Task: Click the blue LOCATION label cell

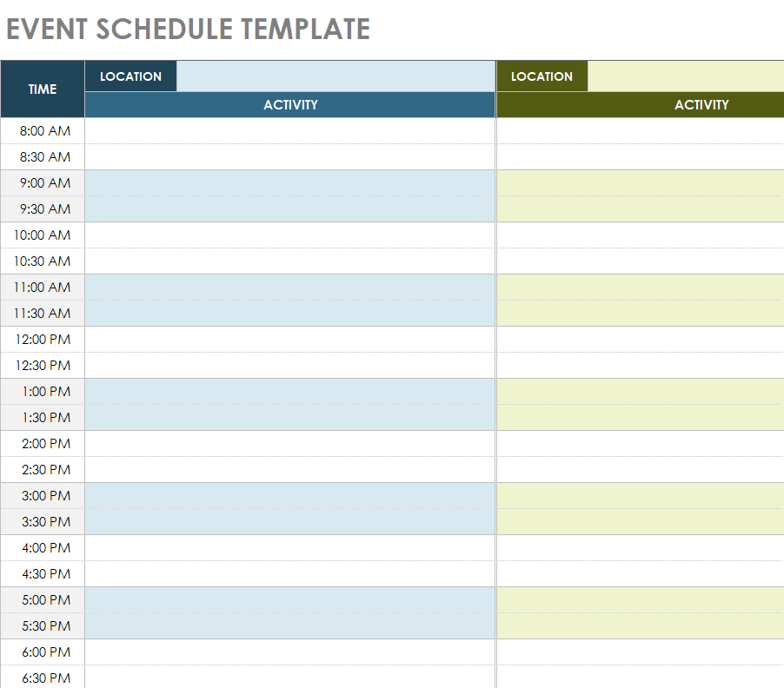Action: [x=130, y=76]
